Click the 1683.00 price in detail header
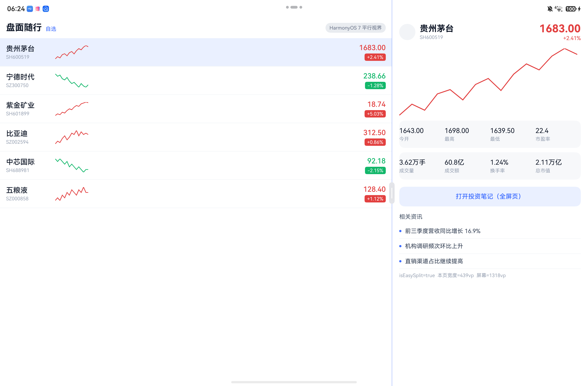588x386 pixels. pyautogui.click(x=560, y=29)
